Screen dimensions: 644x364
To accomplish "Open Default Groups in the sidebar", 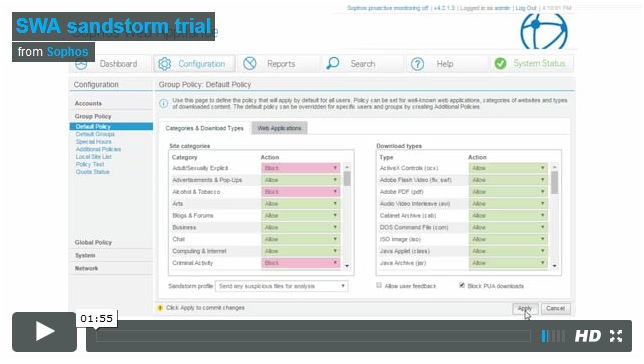I will pos(95,134).
